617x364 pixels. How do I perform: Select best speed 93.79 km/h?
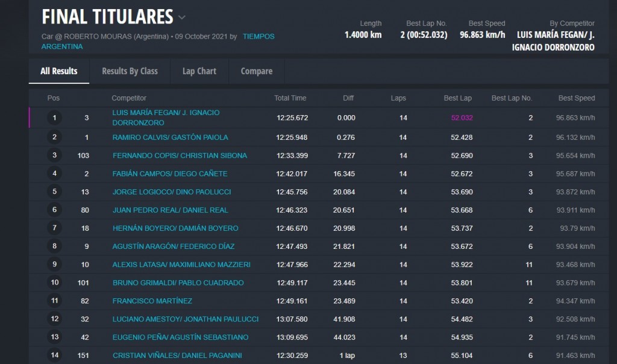[577, 228]
